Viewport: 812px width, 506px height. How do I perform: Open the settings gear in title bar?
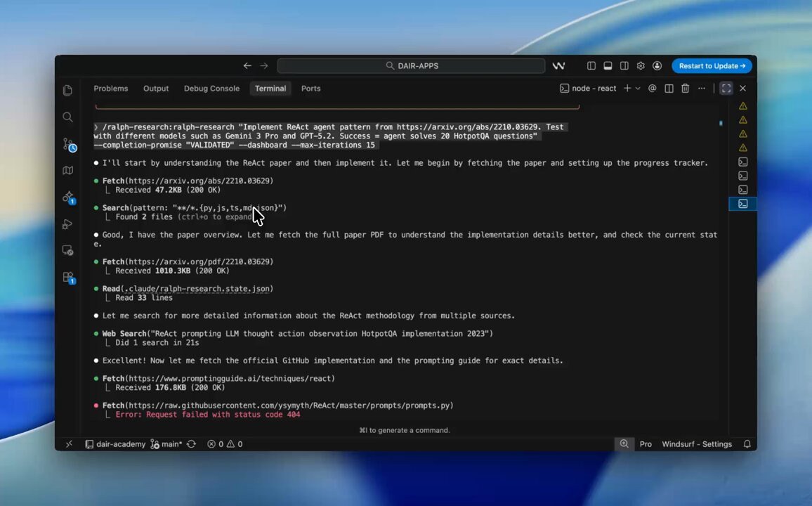[x=641, y=66]
